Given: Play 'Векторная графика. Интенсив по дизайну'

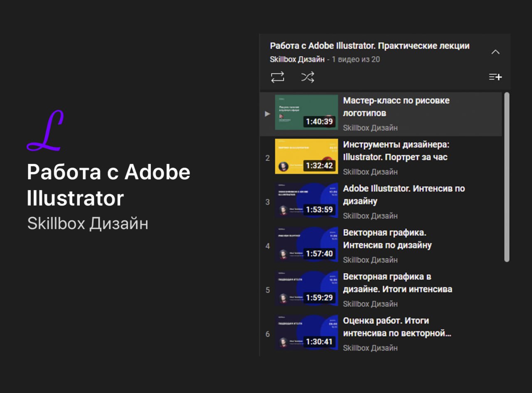Looking at the screenshot, I should (387, 239).
